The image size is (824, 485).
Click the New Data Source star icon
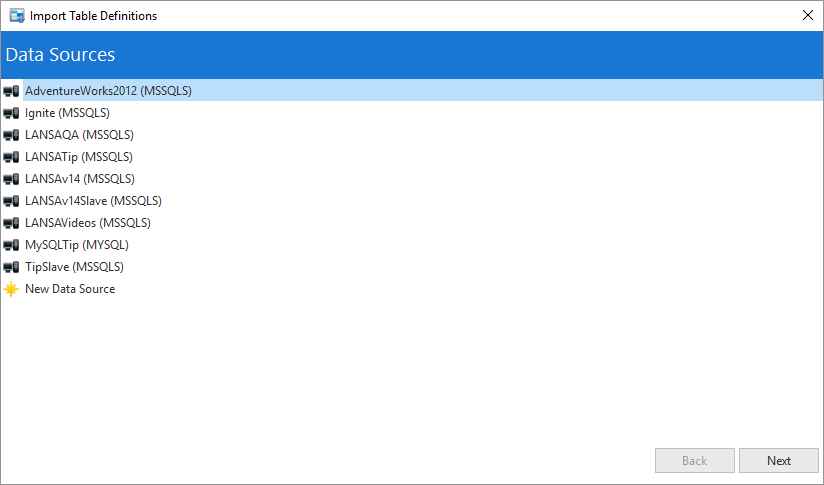(x=11, y=289)
